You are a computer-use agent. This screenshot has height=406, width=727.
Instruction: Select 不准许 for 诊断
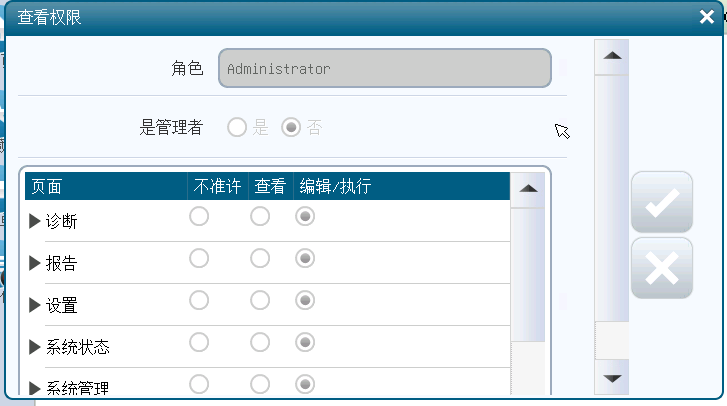tap(200, 217)
